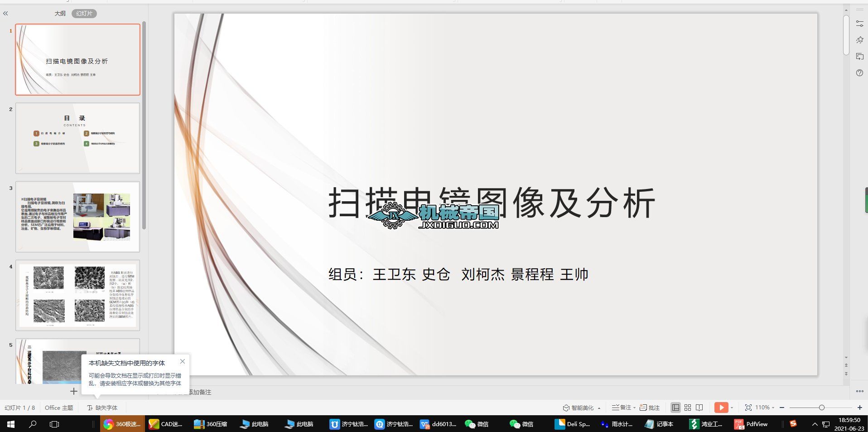
Task: Show hidden system tray icons
Action: (x=815, y=424)
